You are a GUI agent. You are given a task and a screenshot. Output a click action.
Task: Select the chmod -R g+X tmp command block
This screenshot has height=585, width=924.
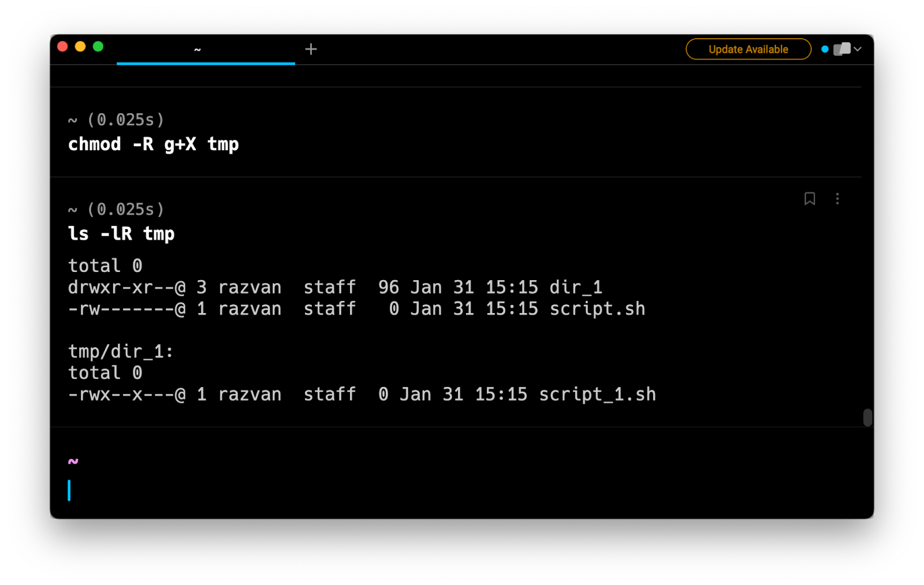tap(154, 144)
